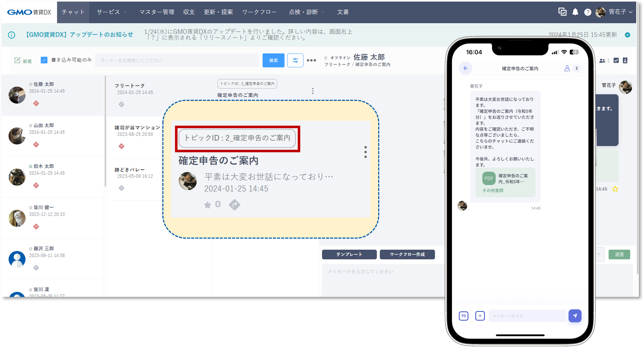The image size is (644, 362).
Task: Toggle the star on the 14:45 message
Action: [615, 189]
